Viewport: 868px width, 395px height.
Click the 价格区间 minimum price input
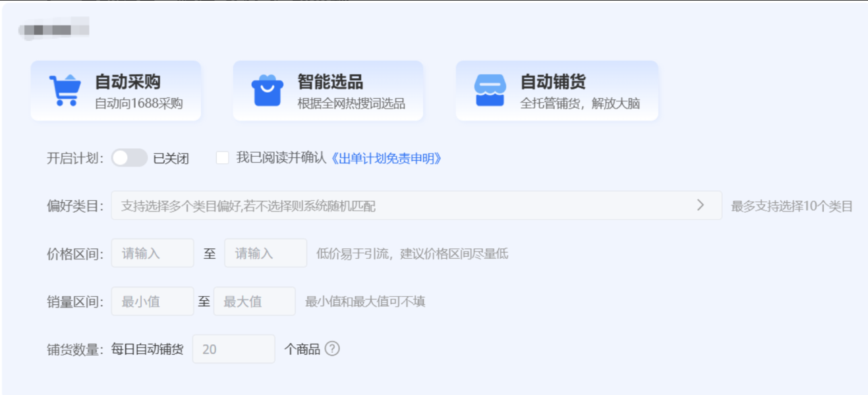152,253
